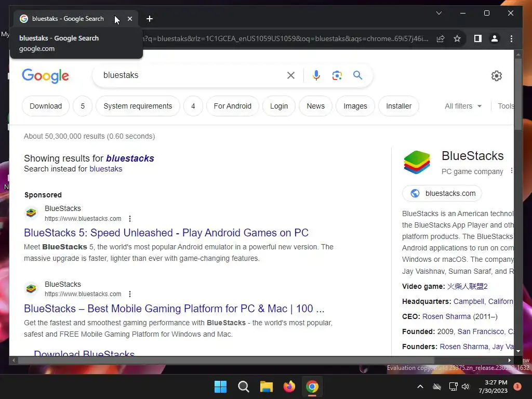The image size is (532, 399).
Task: Select the For Android filter chip
Action: click(232, 106)
